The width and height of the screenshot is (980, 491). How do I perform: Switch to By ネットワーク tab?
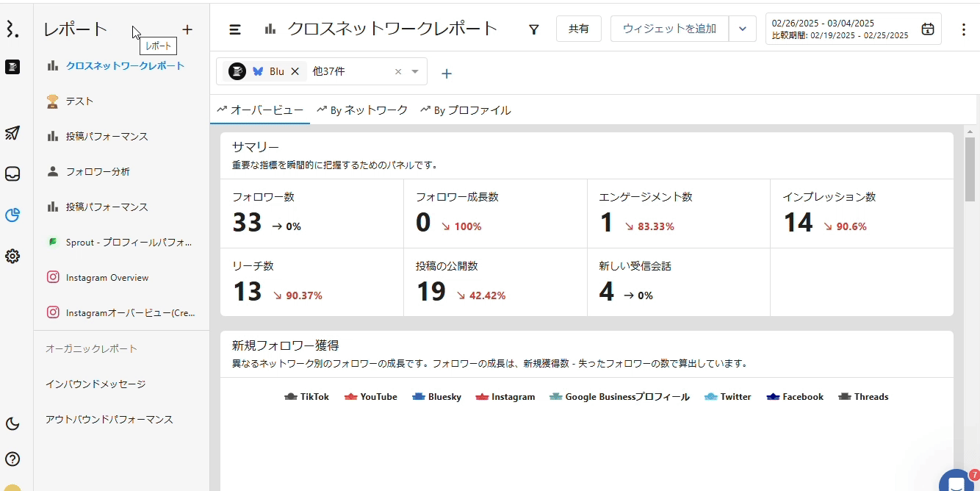(x=362, y=110)
